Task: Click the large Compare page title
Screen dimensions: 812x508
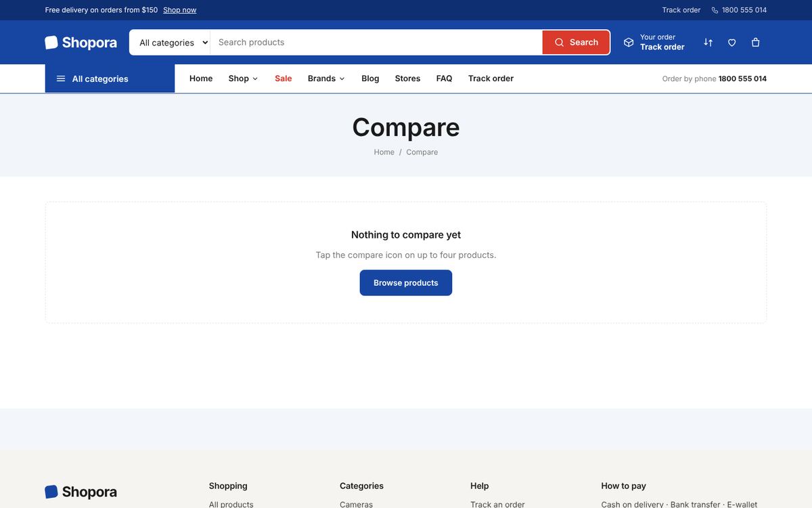Action: click(406, 127)
